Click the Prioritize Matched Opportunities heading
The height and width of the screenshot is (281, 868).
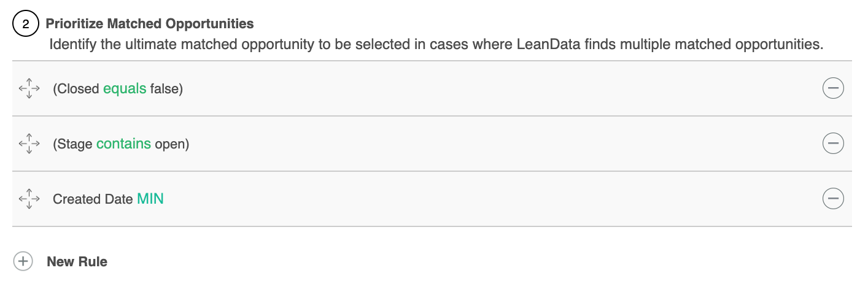pos(150,24)
